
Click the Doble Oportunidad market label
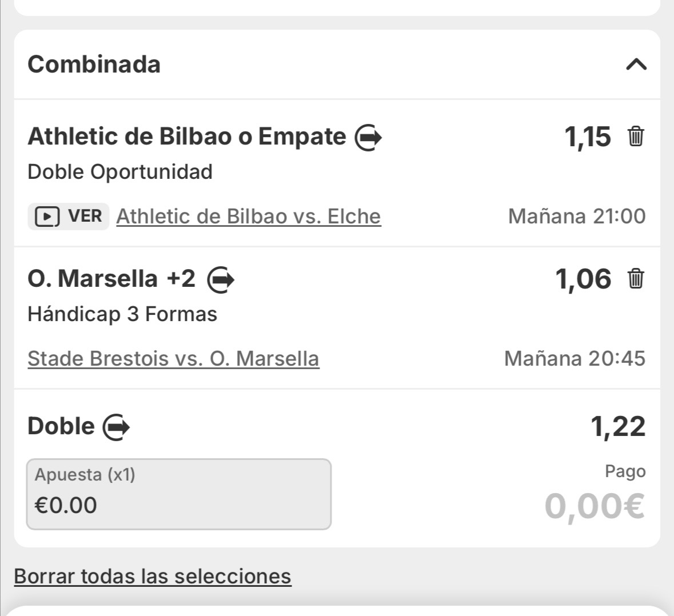(120, 172)
